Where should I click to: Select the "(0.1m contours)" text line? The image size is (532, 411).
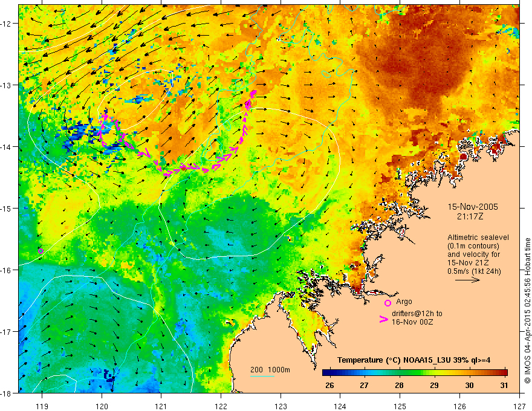coord(473,246)
